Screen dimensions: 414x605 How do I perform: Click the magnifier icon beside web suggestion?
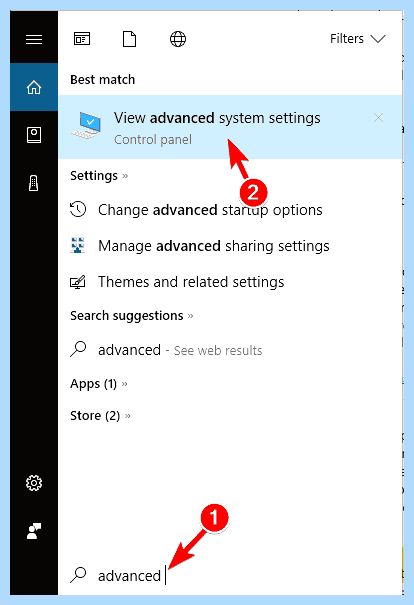[78, 349]
